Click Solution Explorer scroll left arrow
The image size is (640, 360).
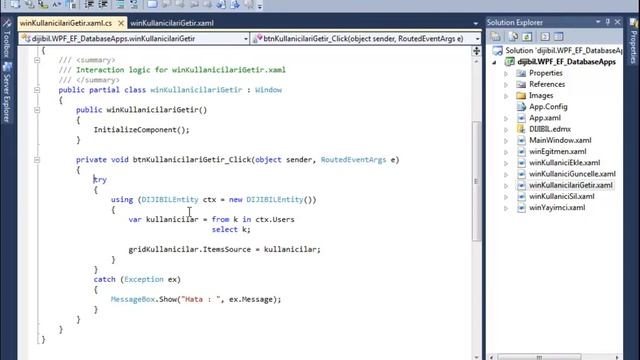point(492,357)
